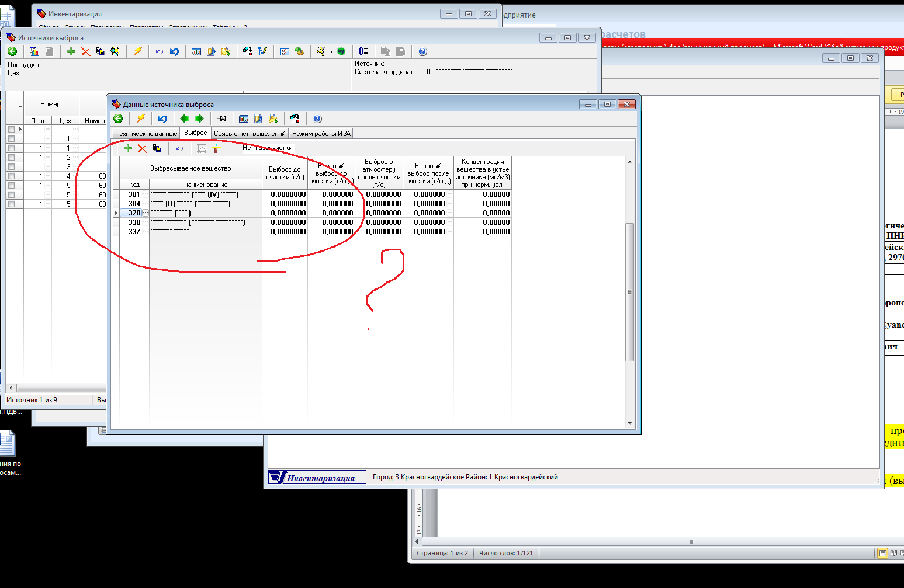Tick checkbox for source row with Цех 4
Viewport: 904px width, 588px height.
(x=11, y=176)
